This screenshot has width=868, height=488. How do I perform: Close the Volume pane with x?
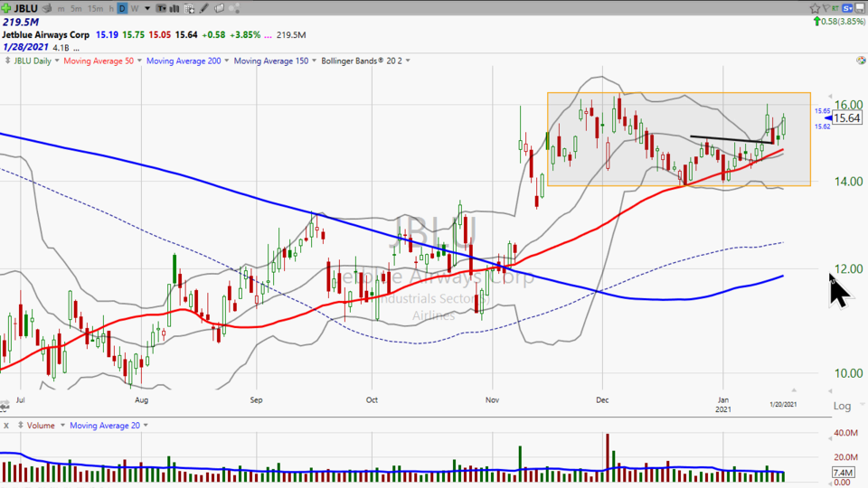[x=6, y=426]
